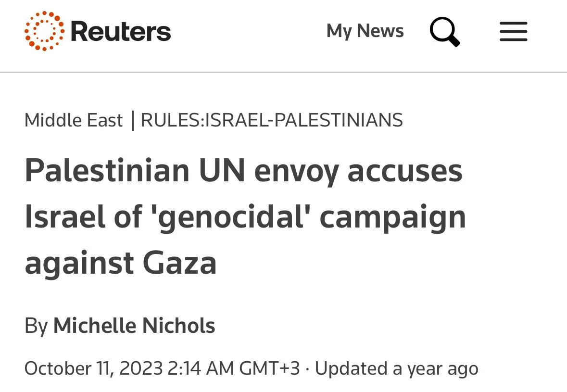This screenshot has height=392, width=567.
Task: Open author Michelle Nichols' profile link
Action: coord(134,326)
